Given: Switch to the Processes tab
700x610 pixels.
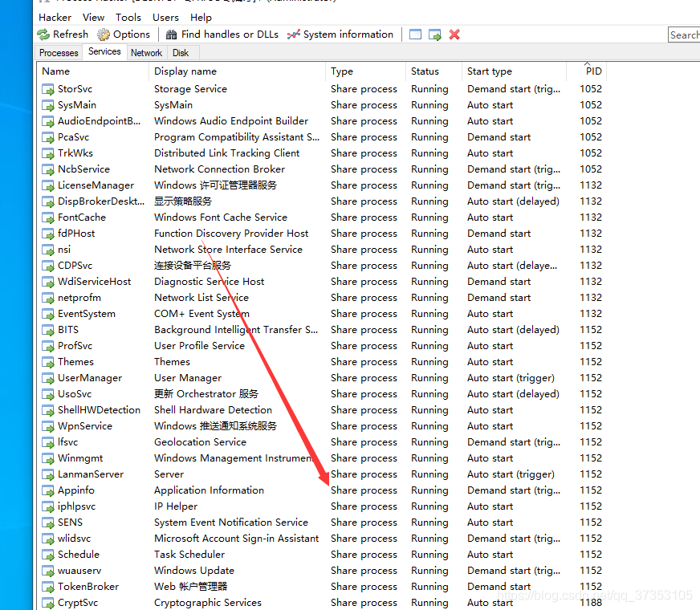Looking at the screenshot, I should click(59, 53).
